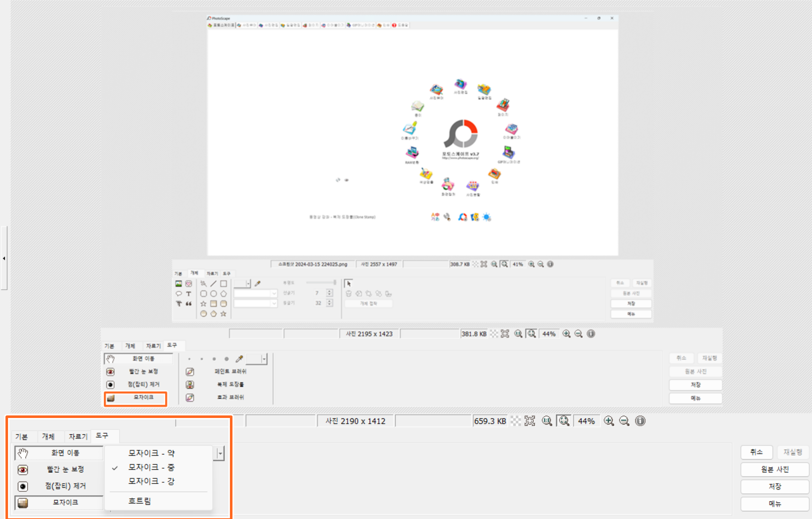812x519 pixels.
Task: Open dropdown arrow right of the mosaic menu
Action: click(220, 454)
